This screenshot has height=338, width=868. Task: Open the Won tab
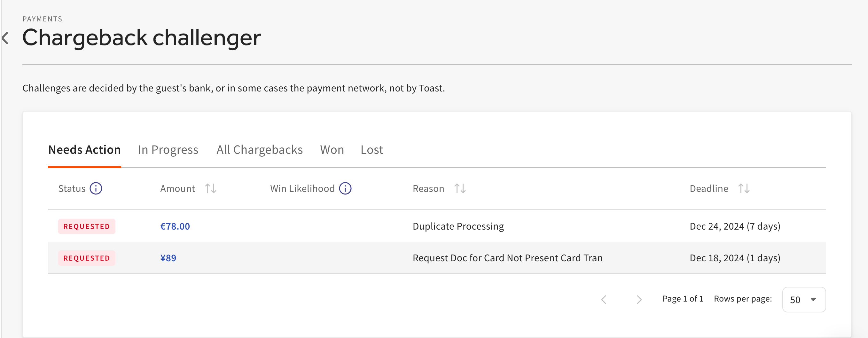pyautogui.click(x=332, y=150)
